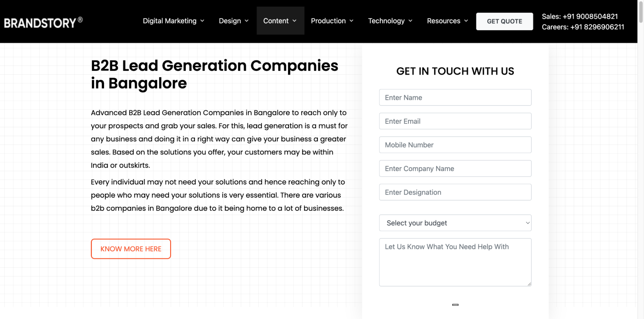Image resolution: width=644 pixels, height=319 pixels.
Task: Click the Enter Email field
Action: 455,121
